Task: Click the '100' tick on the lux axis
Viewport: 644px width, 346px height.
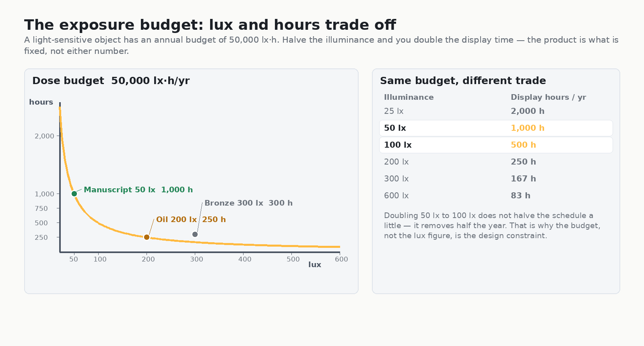Action: pos(100,259)
